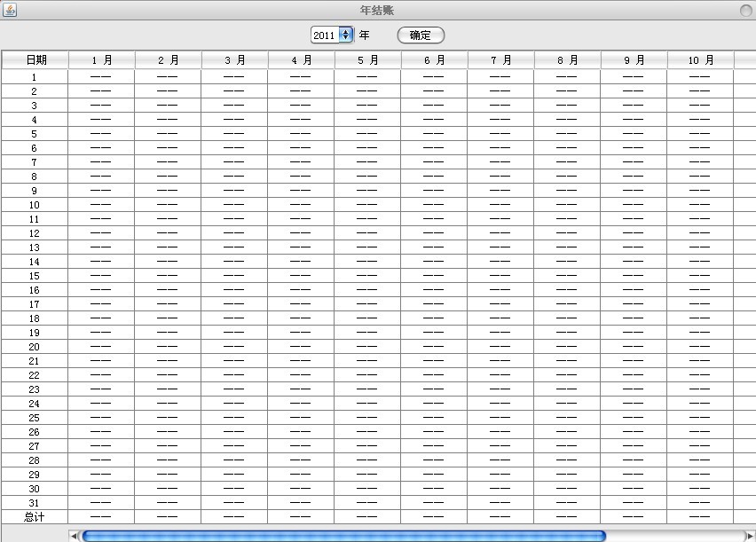Click the 5 月 cell in row 14
Screen dimensions: 756x542
tap(367, 262)
